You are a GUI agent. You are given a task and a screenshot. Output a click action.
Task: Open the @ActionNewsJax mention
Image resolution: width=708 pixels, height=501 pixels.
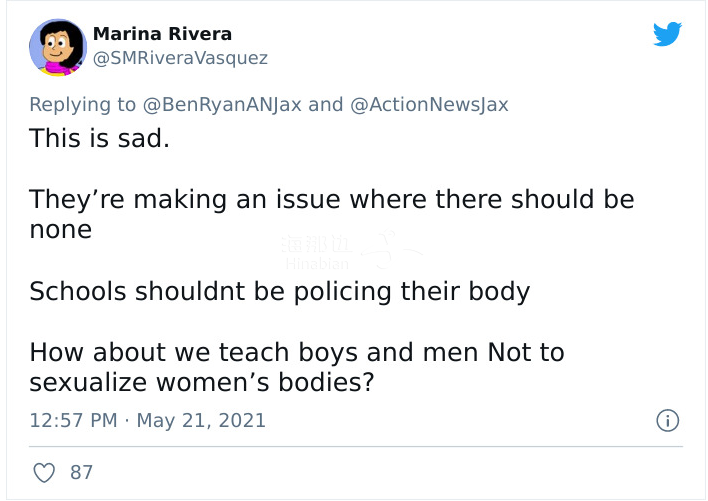pyautogui.click(x=429, y=105)
